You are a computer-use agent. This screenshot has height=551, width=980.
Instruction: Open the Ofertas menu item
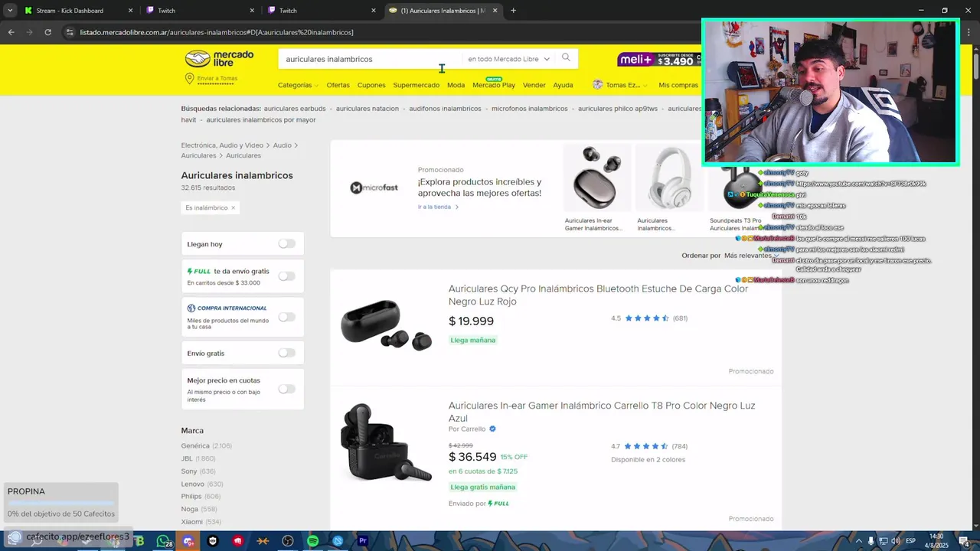click(338, 85)
